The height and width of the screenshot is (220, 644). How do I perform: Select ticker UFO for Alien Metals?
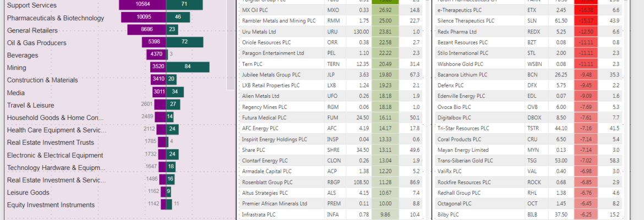pos(332,96)
